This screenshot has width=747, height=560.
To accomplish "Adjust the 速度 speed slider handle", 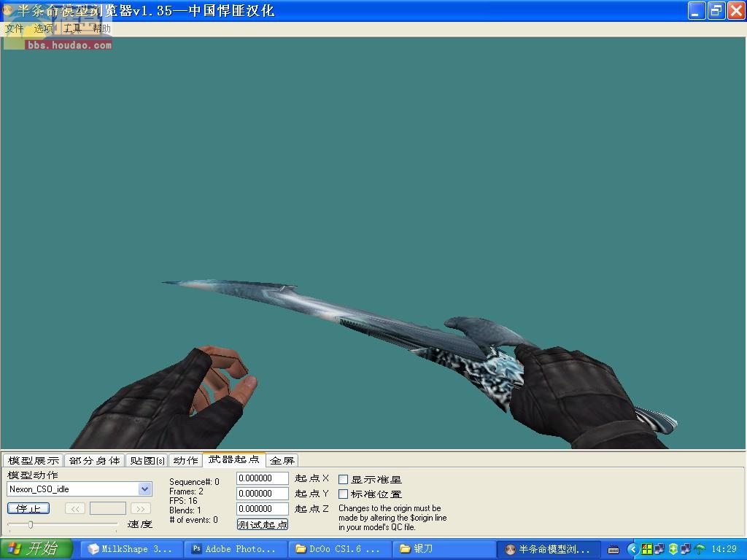I will pos(31,525).
